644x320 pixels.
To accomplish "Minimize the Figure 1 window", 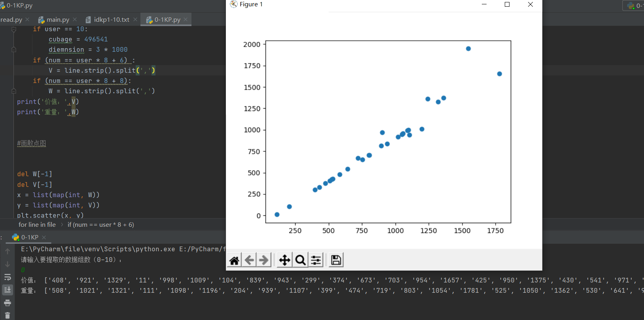I will (484, 4).
